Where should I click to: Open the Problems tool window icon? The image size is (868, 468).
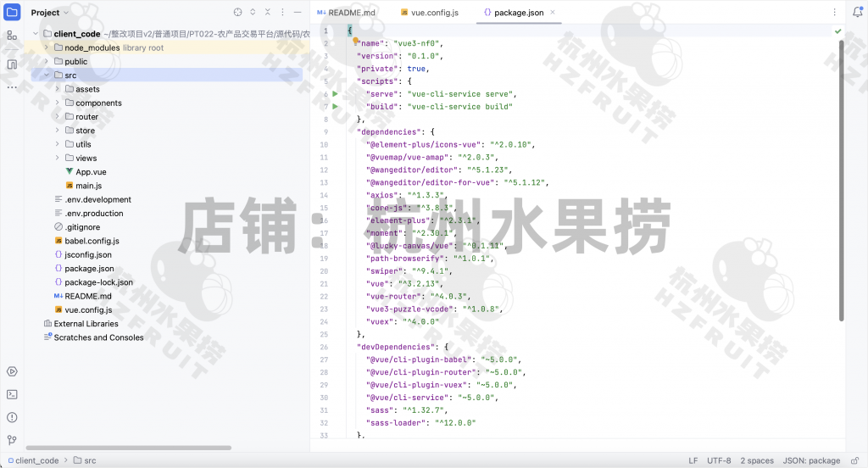pyautogui.click(x=12, y=417)
